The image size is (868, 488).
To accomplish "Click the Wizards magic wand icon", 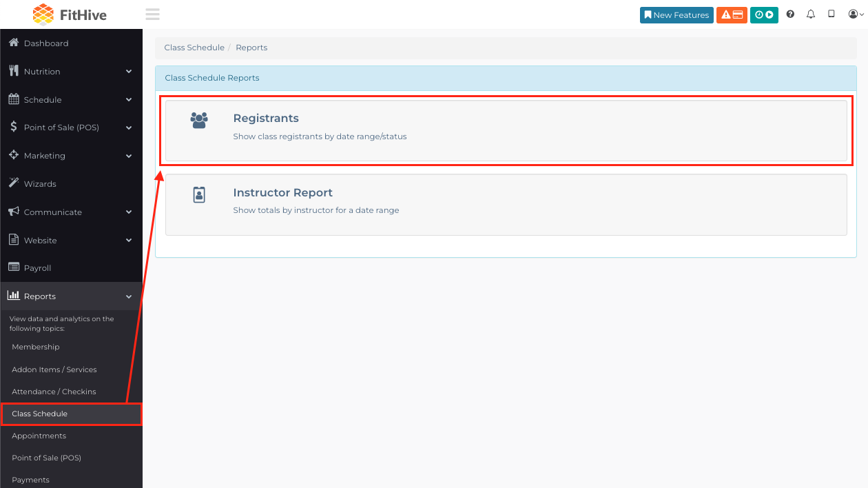I will pyautogui.click(x=13, y=183).
